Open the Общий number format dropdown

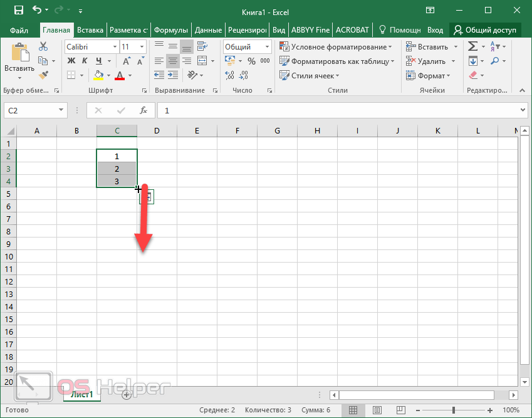click(267, 47)
